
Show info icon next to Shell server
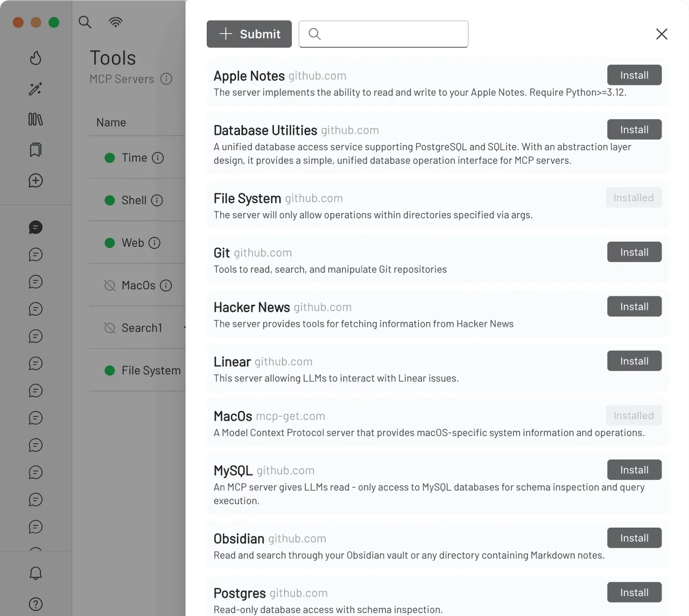pos(157,200)
